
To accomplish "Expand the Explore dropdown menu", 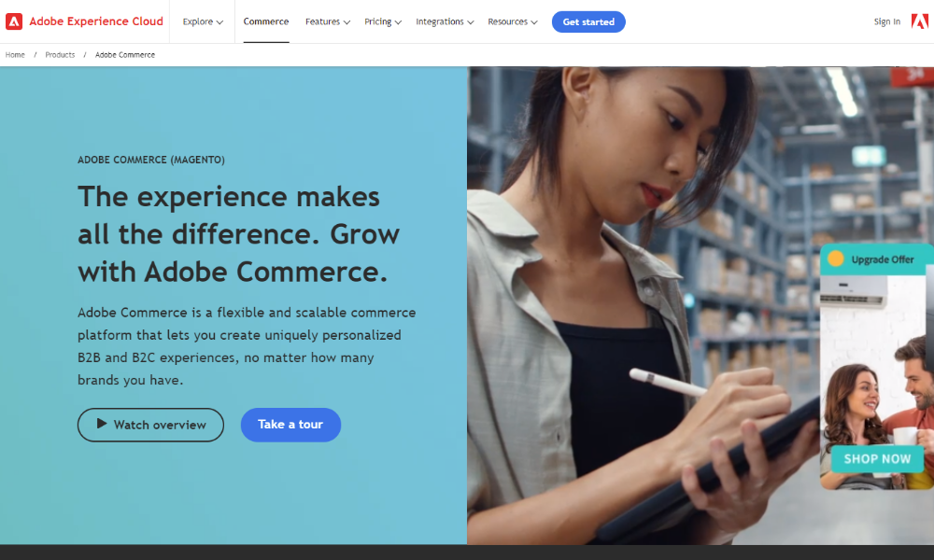I will [x=203, y=22].
